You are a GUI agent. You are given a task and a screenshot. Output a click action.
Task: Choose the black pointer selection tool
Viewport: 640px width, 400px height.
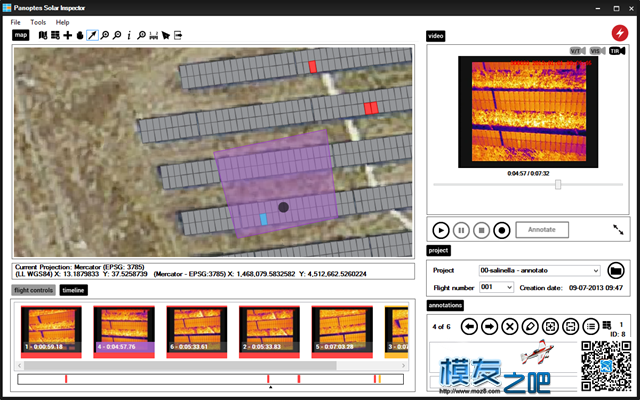(166, 36)
